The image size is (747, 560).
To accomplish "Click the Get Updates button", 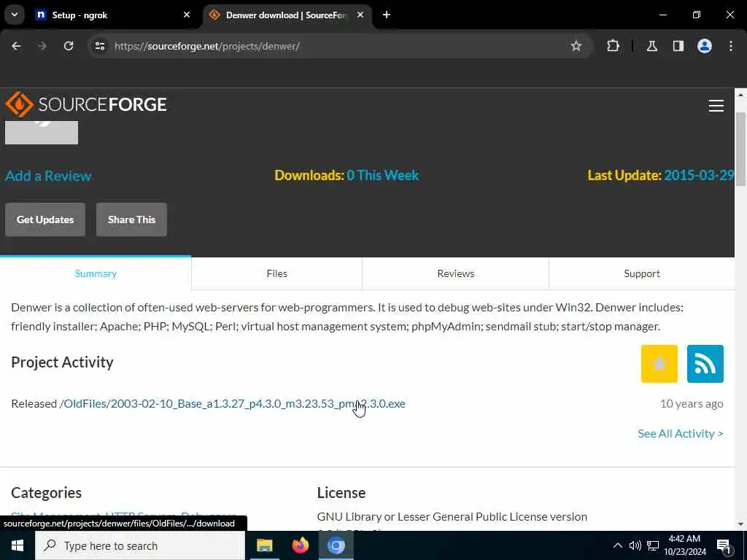I will pyautogui.click(x=45, y=219).
